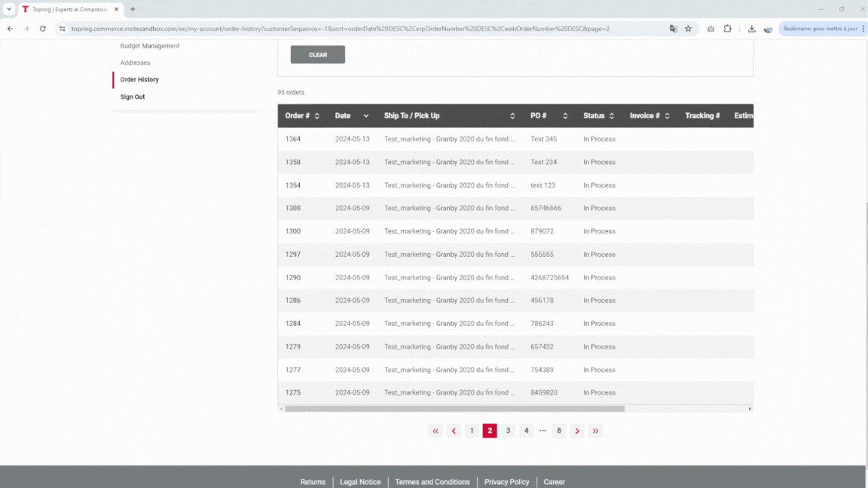Toggle Date column sort chevron
Image resolution: width=868 pixels, height=488 pixels.
[366, 116]
